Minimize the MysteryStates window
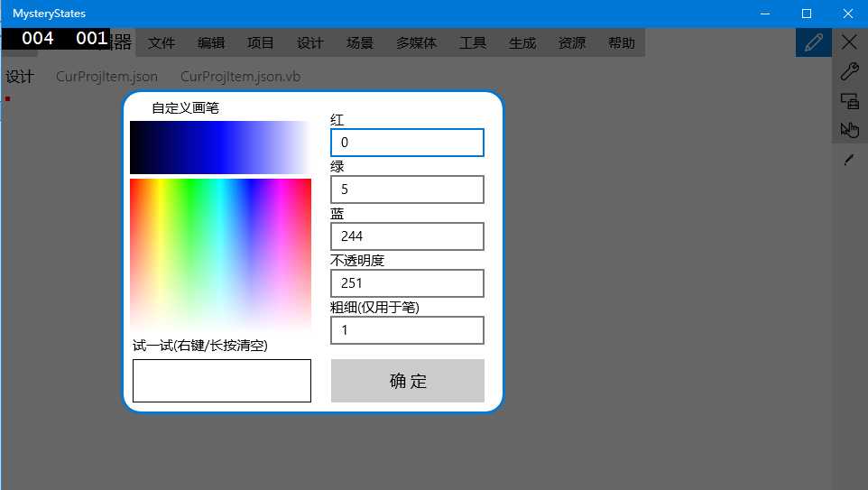Viewport: 868px width, 490px height. pos(765,14)
